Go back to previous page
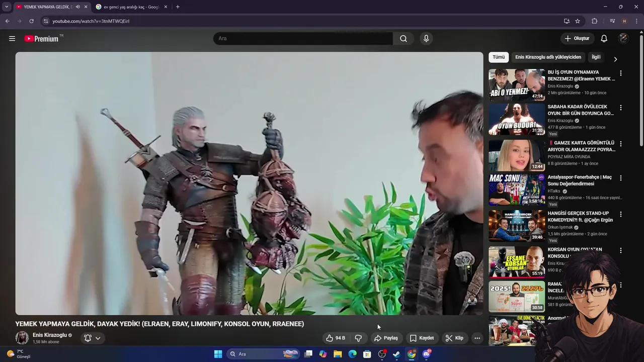Viewport: 644px width, 362px height. coord(7,21)
